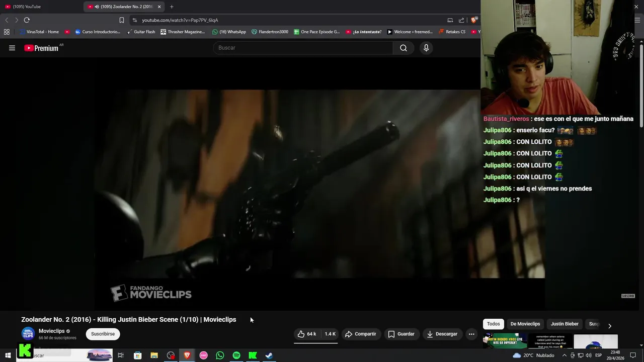Open Curso Introductorio bookmark

(x=98, y=32)
